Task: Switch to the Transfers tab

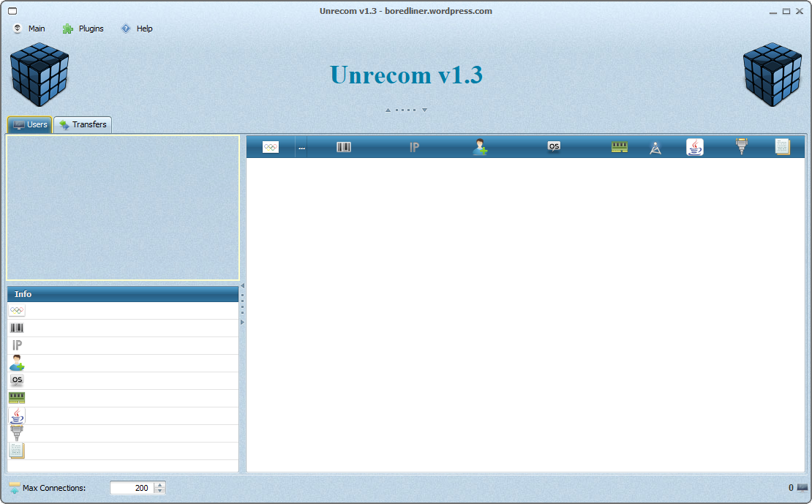Action: click(x=83, y=124)
